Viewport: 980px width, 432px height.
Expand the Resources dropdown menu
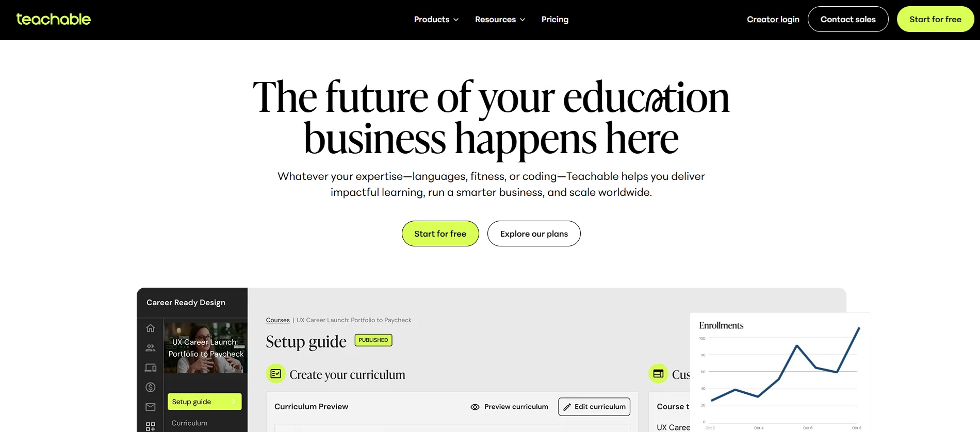tap(499, 20)
